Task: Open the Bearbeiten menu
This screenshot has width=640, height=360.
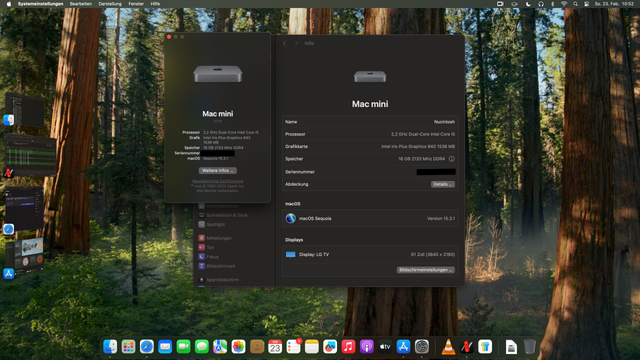Action: click(81, 4)
